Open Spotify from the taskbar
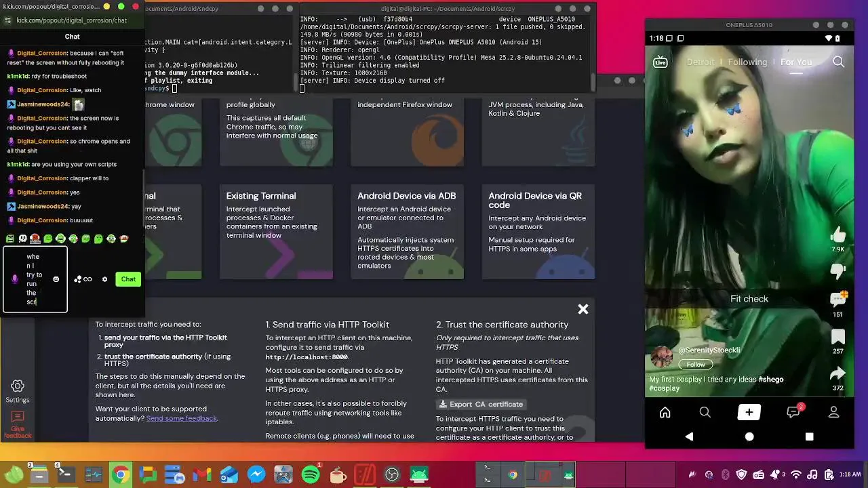Screen dimensions: 868x488 (x=311, y=475)
